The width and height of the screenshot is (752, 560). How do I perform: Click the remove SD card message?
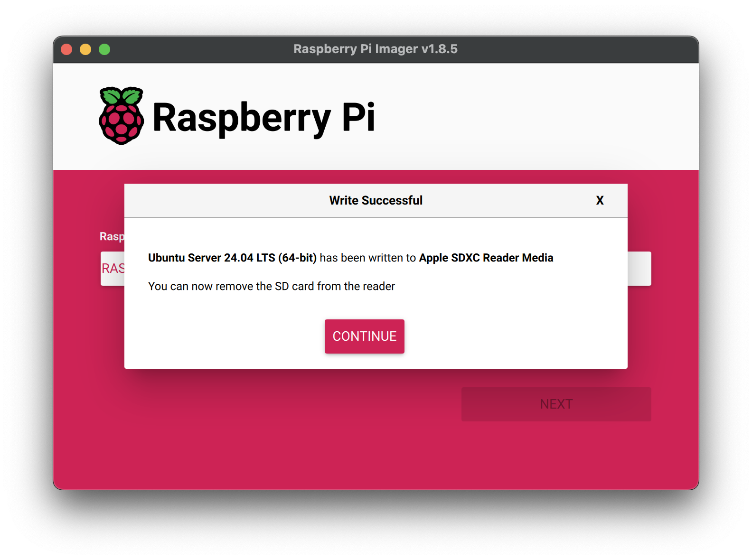point(272,286)
